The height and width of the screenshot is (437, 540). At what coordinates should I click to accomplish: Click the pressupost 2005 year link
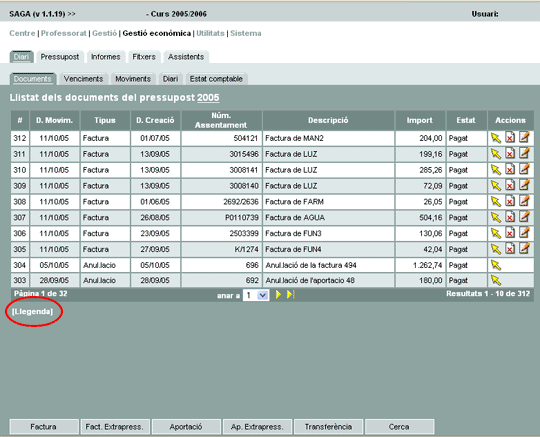208,98
